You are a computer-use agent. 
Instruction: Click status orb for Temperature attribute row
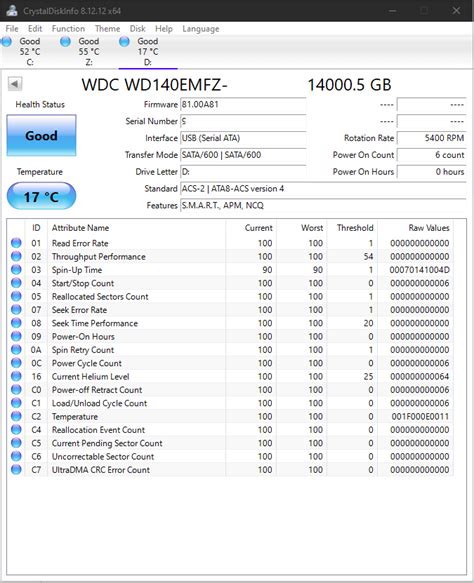point(16,416)
